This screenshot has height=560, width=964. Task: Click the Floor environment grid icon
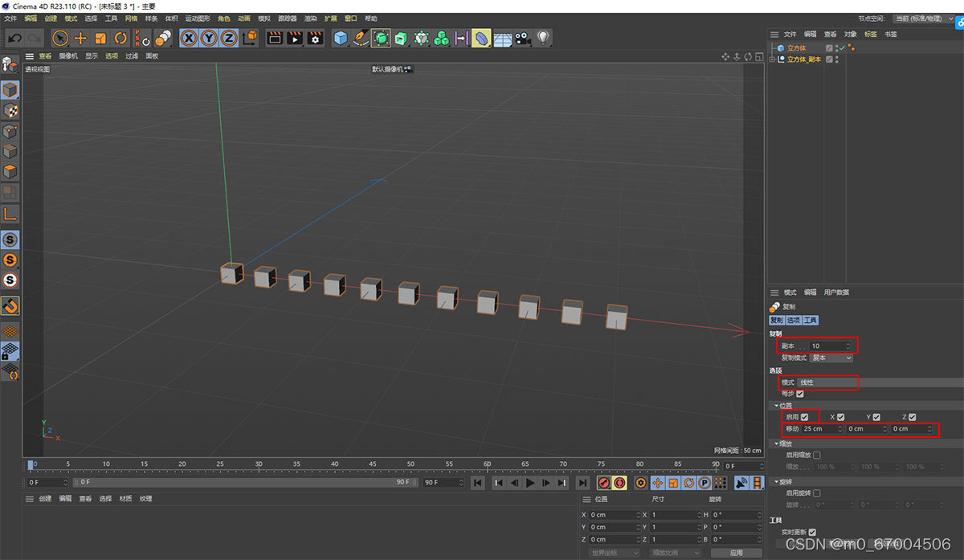click(503, 38)
